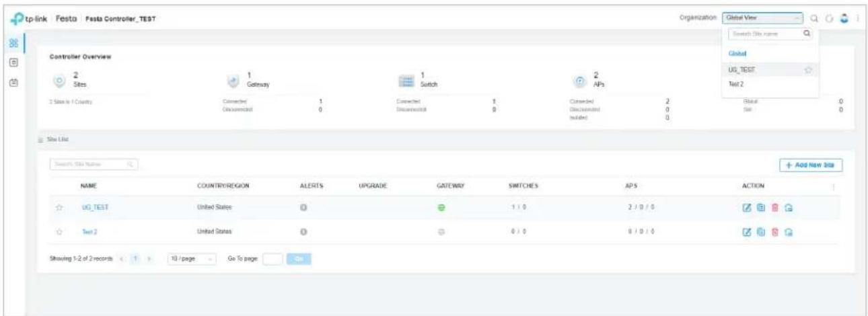The width and height of the screenshot is (868, 316).
Task: Click the global search magnifier icon in header
Action: click(x=814, y=18)
